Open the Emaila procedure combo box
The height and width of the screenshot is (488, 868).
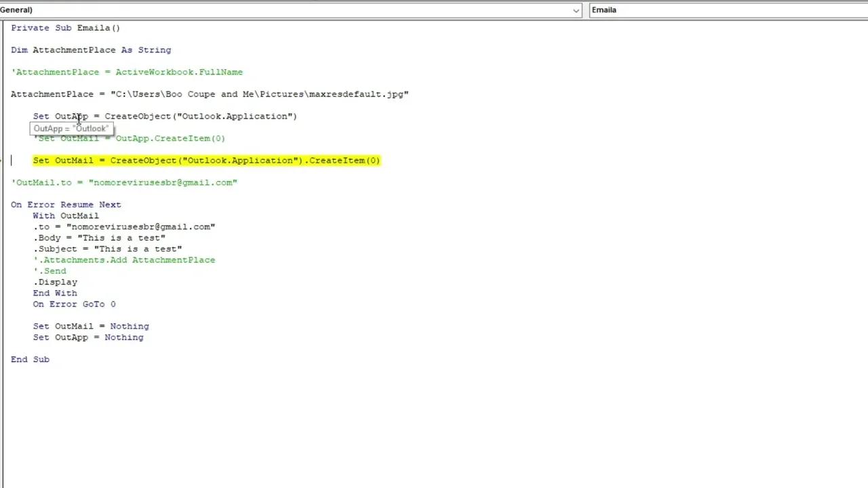tap(726, 10)
